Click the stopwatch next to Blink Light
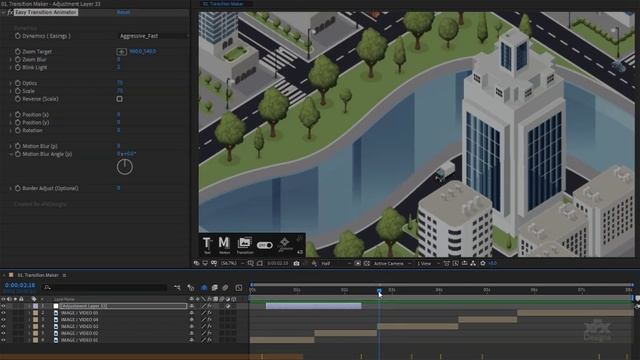 pyautogui.click(x=18, y=67)
